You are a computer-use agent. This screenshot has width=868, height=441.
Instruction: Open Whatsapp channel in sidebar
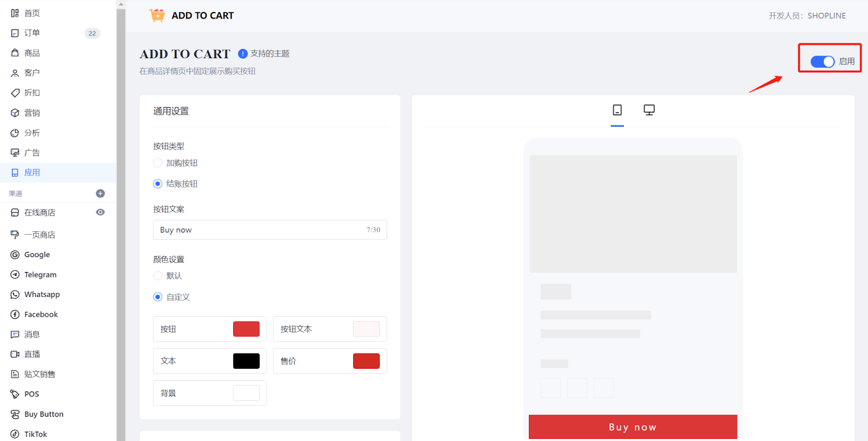(42, 294)
